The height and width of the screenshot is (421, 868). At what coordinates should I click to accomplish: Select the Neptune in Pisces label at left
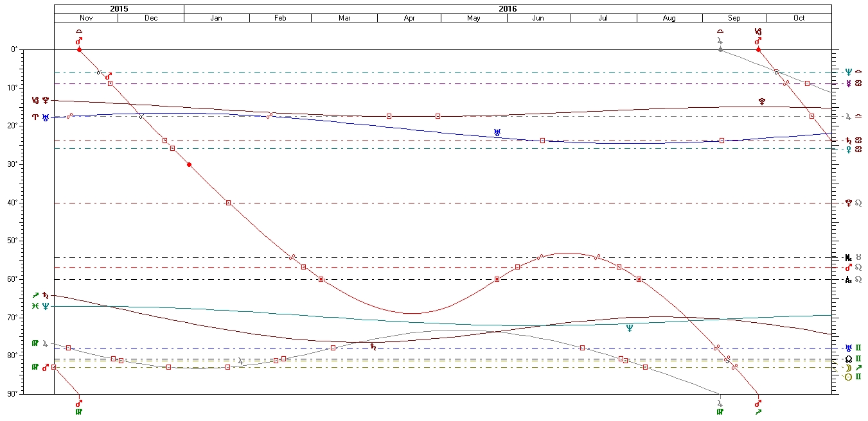coord(40,306)
